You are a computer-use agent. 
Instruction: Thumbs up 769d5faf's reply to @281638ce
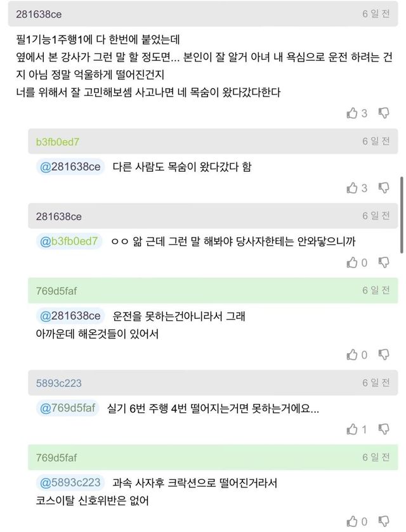tap(353, 355)
